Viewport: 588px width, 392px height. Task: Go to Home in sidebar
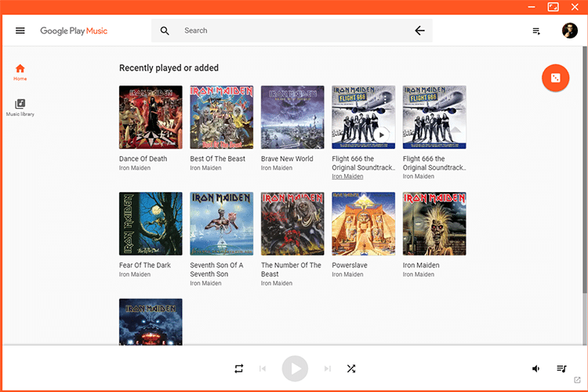20,72
